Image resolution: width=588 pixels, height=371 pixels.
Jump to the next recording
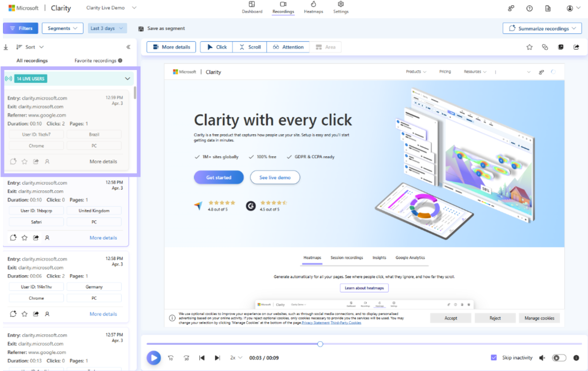217,358
